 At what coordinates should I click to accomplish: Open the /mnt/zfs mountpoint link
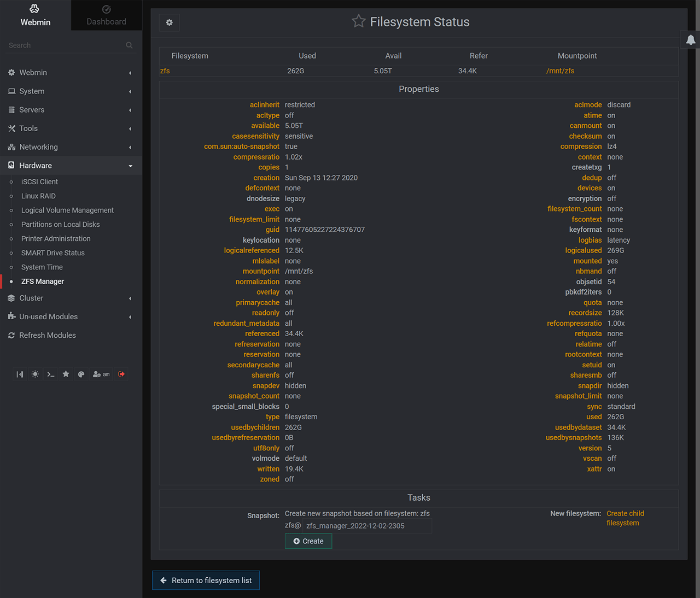point(560,71)
